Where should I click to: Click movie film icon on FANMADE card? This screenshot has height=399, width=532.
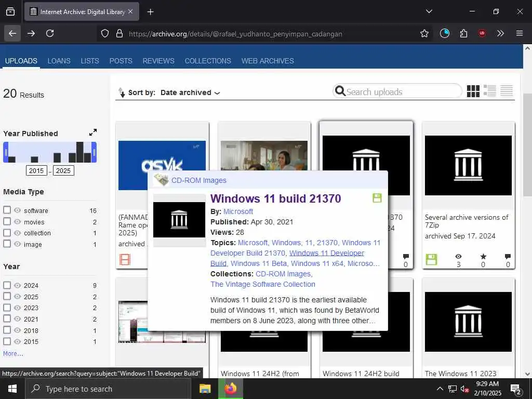125,260
